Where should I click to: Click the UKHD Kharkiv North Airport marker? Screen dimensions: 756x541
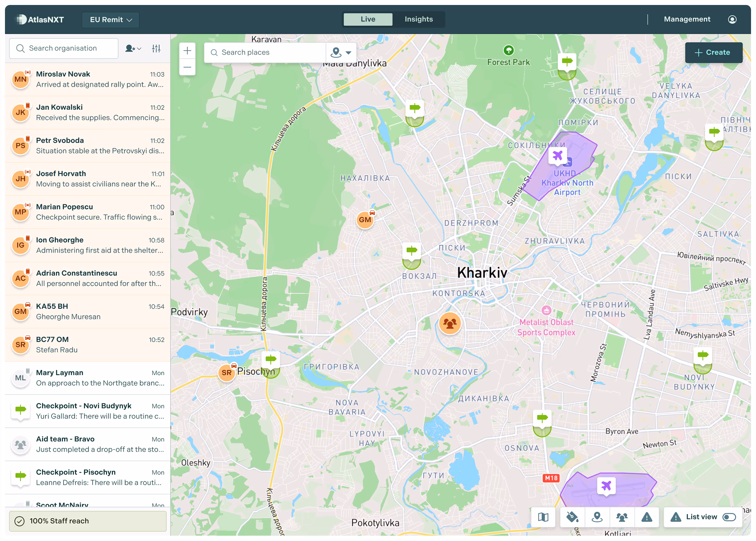click(x=558, y=156)
